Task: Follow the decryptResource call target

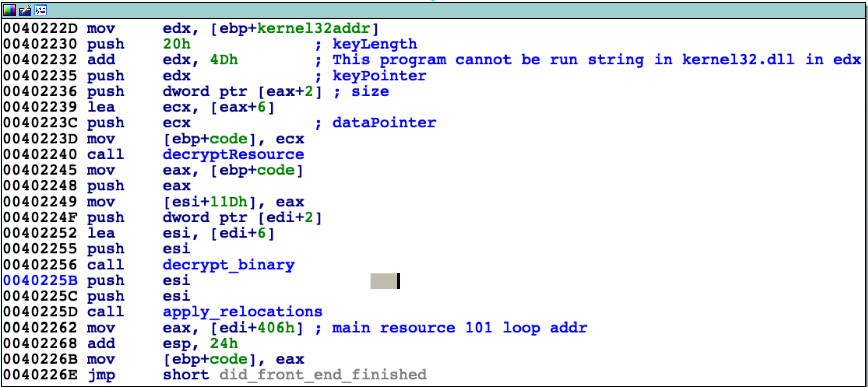Action: pos(233,154)
